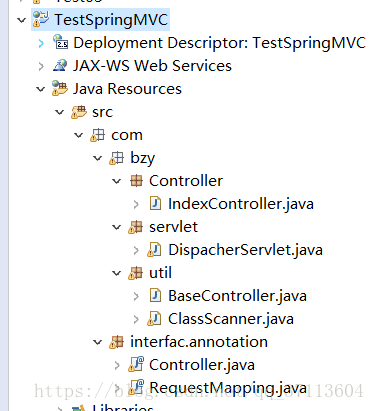Expand ClassScanner.java members

point(136,319)
